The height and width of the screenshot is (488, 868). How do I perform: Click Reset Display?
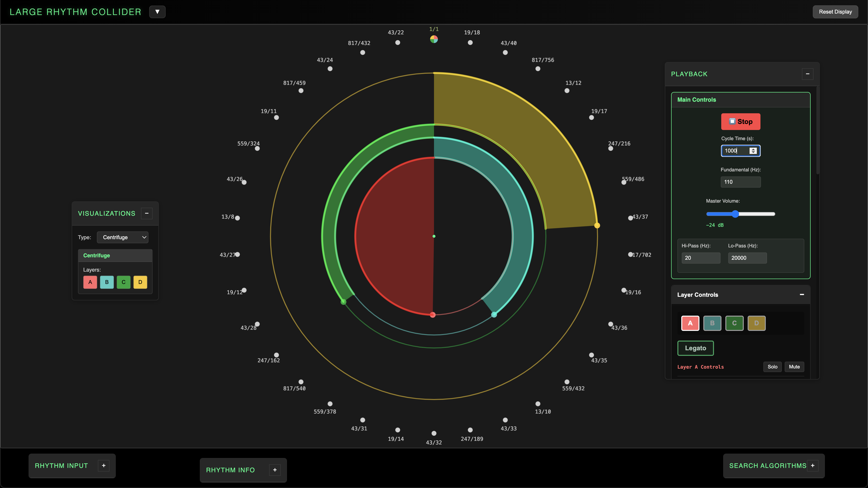[835, 11]
